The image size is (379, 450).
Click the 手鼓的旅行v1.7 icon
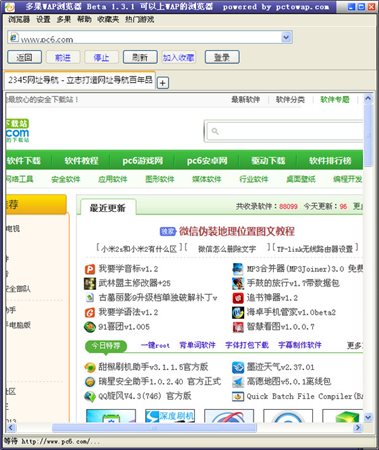(238, 283)
